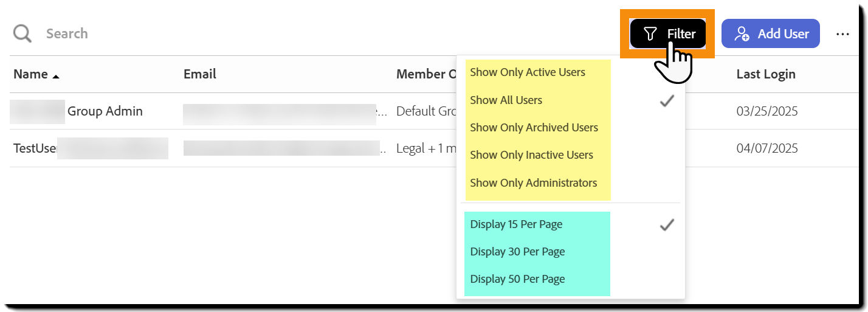The image size is (868, 312).
Task: Select Show Only Active Users
Action: coord(528,72)
